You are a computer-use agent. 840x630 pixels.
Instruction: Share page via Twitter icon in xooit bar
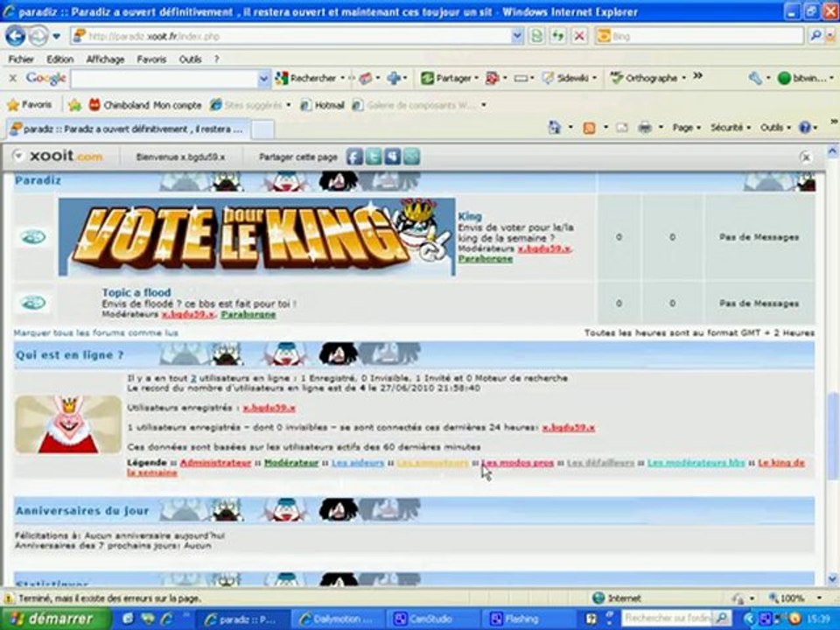pos(374,157)
